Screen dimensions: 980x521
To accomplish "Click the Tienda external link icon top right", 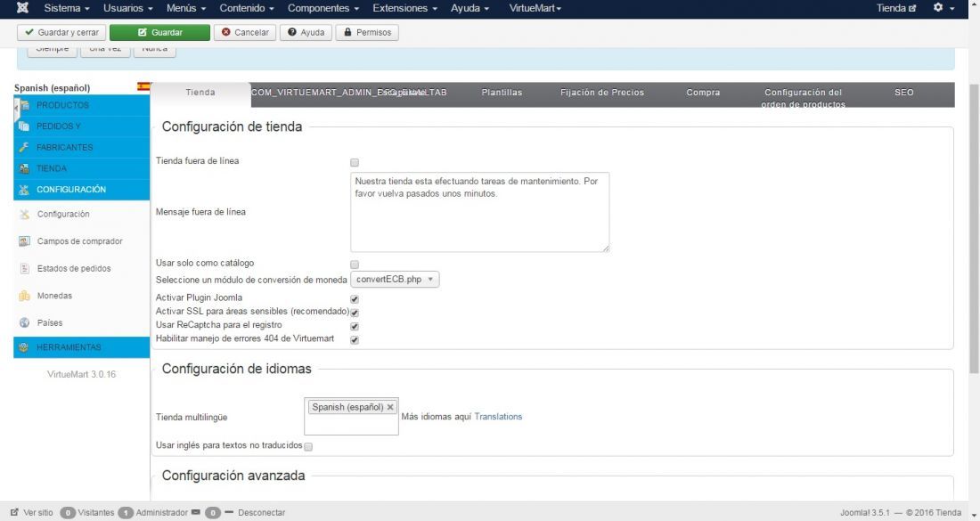I will (912, 8).
